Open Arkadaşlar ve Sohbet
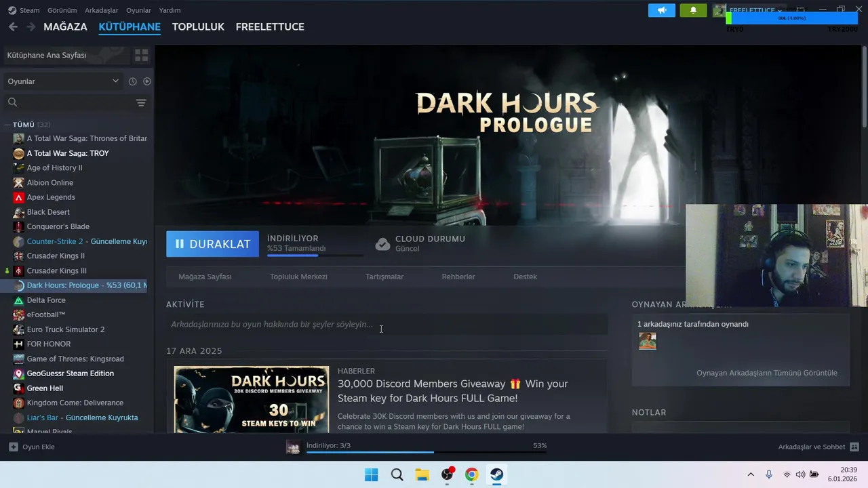This screenshot has width=868, height=488. [x=818, y=447]
